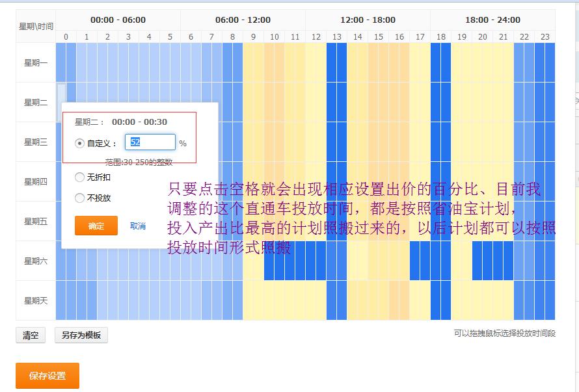
Task: Click the 12:00 - 18:00 header
Action: click(x=368, y=20)
